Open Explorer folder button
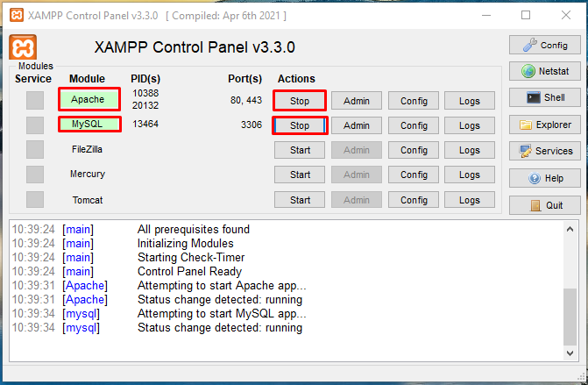588x385 pixels. point(544,125)
